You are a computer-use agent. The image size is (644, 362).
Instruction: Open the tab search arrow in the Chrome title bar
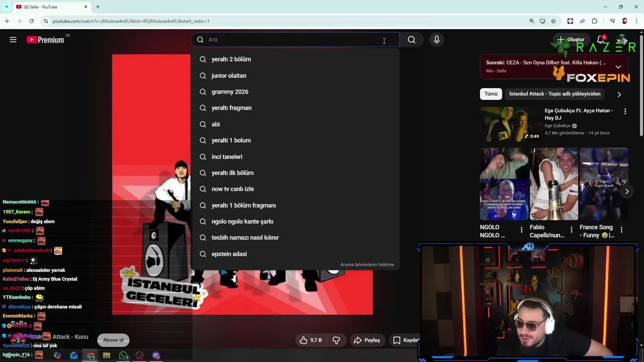coord(6,7)
